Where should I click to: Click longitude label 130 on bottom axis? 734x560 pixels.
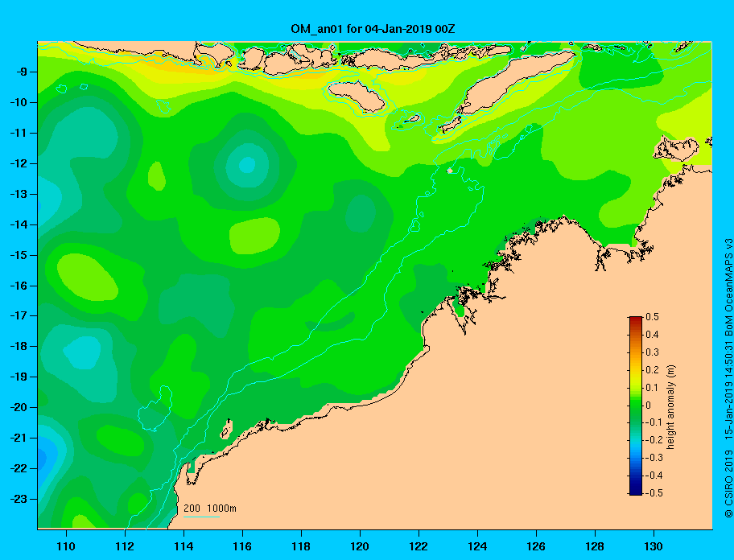click(x=654, y=546)
